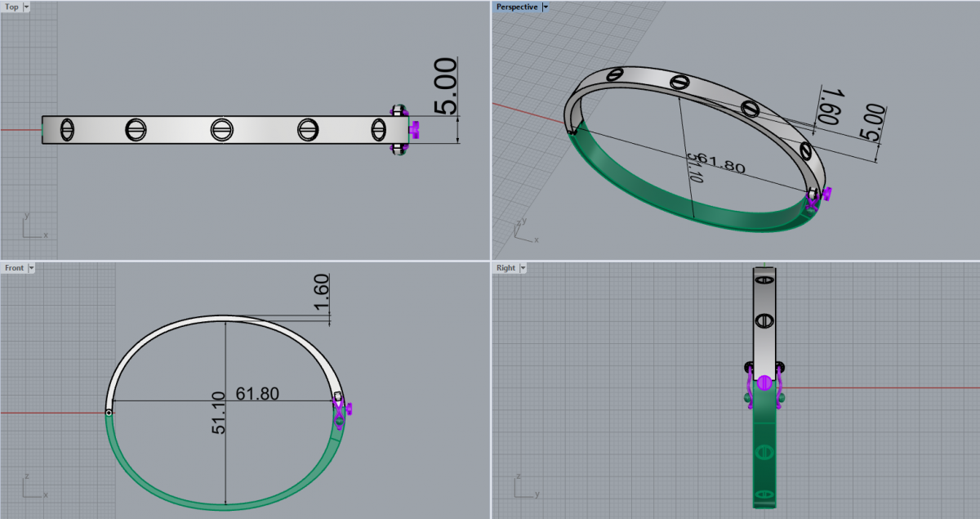Viewport: 980px width, 519px height.
Task: Click the Top viewport title label
Action: click(11, 7)
